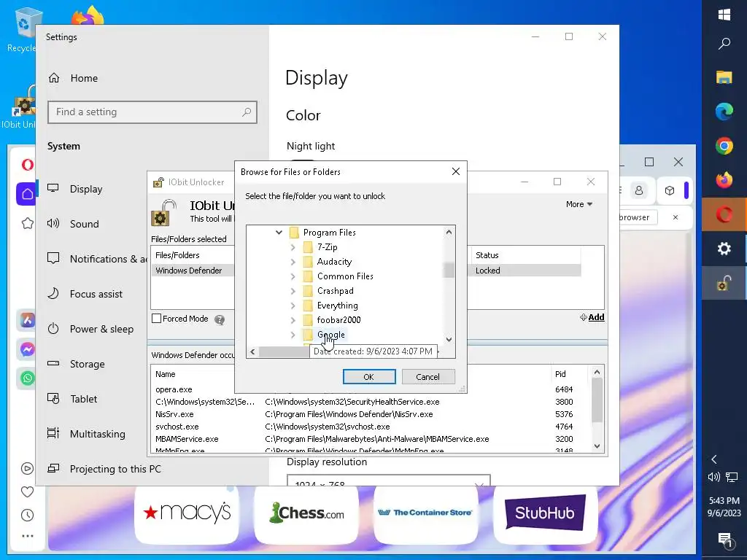This screenshot has height=560, width=747.
Task: Open File Explorer from the taskbar
Action: click(x=724, y=77)
